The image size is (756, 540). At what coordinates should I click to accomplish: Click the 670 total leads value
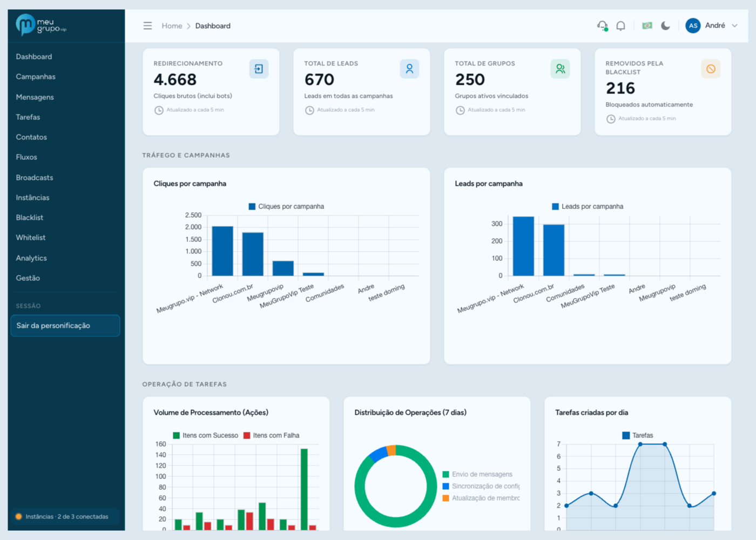tap(319, 80)
